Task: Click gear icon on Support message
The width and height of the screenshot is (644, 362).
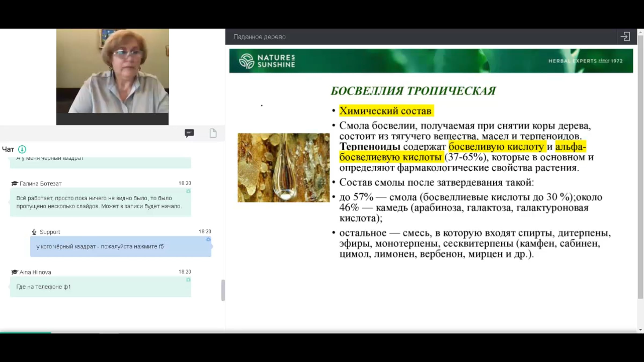Action: click(x=208, y=239)
